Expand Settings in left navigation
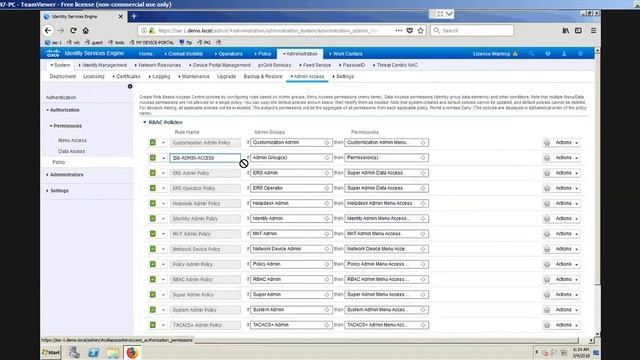The image size is (640, 360). click(x=58, y=191)
